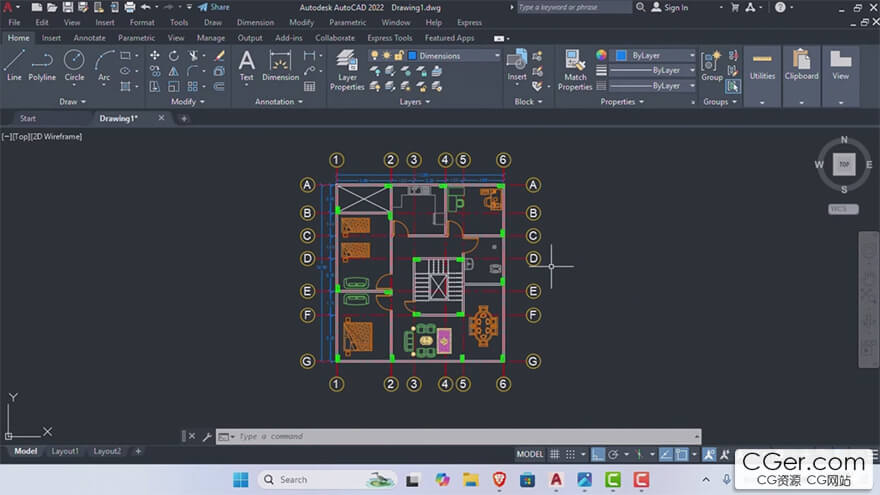Open Layer Properties manager
Image resolution: width=880 pixels, height=495 pixels.
point(347,70)
